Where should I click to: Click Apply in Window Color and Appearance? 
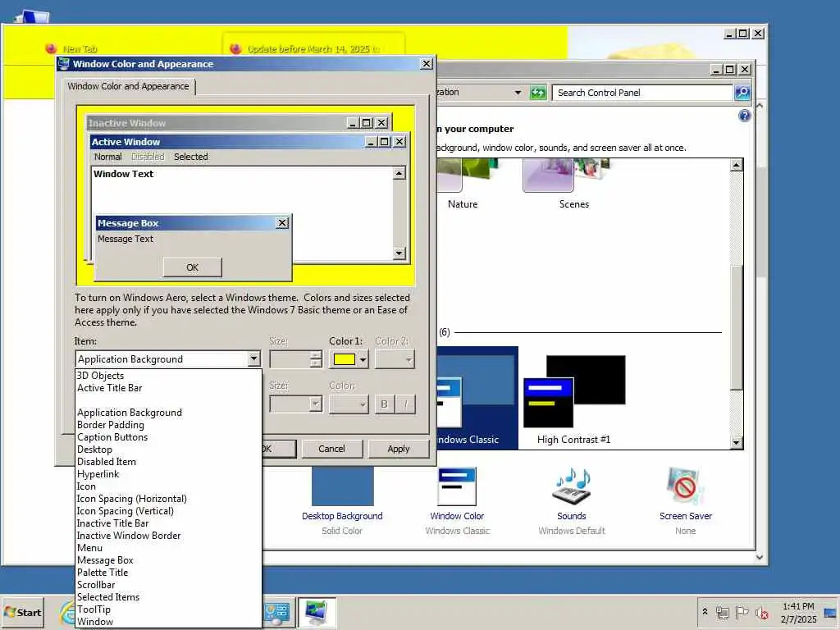(x=399, y=449)
